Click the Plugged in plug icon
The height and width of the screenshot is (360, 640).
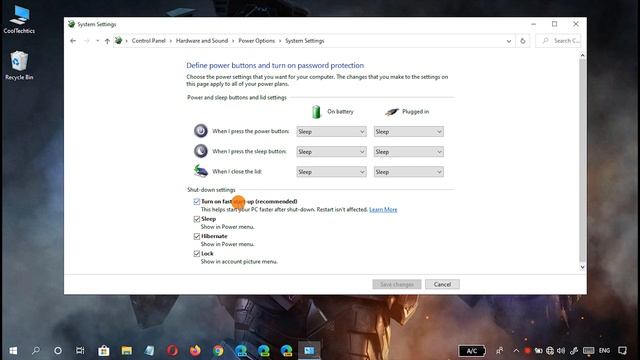click(x=391, y=111)
